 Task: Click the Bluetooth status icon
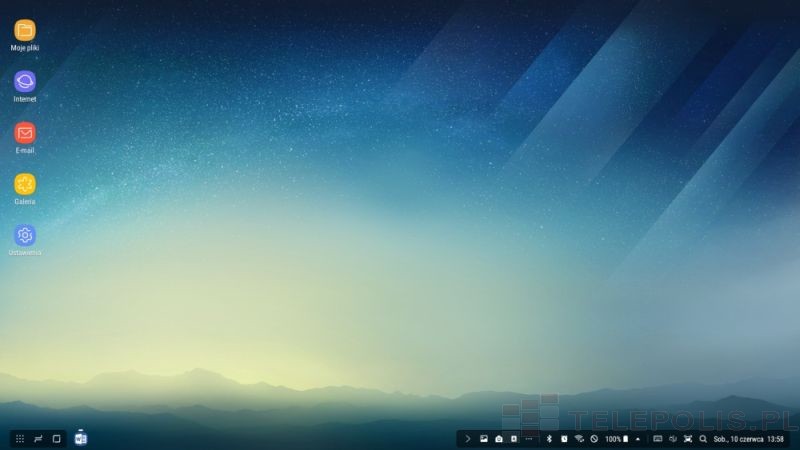pyautogui.click(x=549, y=439)
